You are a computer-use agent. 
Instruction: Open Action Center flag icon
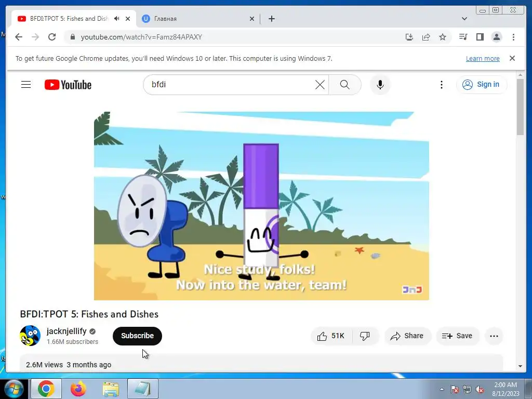(x=455, y=389)
